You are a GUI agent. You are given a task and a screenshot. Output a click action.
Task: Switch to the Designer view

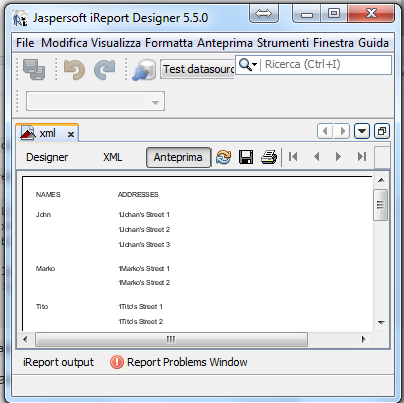(x=47, y=157)
